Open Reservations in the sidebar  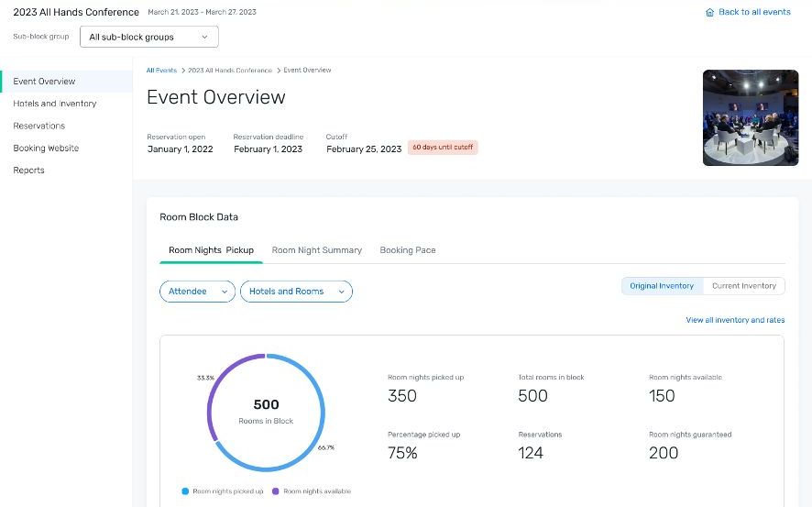coord(39,126)
